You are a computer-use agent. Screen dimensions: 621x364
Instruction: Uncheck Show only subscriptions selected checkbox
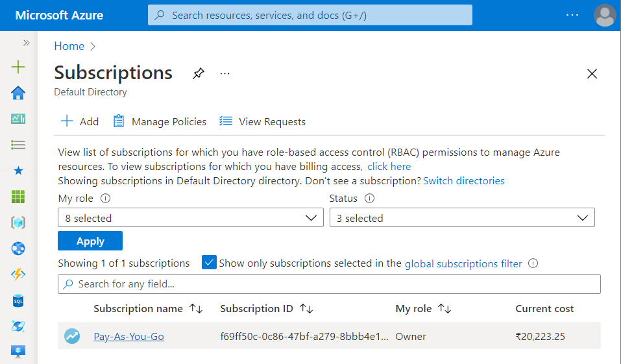click(x=209, y=263)
